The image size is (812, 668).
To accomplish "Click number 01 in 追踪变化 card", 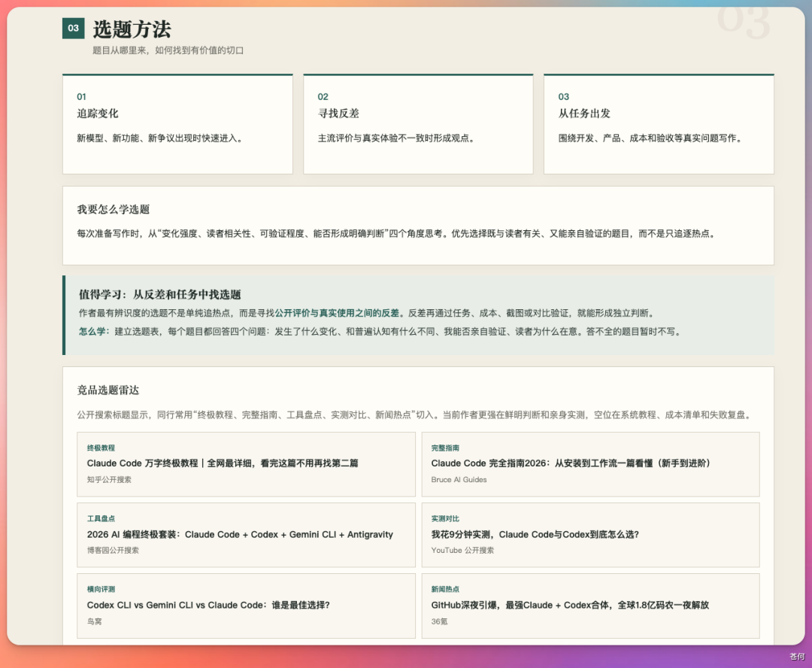I will tap(81, 97).
